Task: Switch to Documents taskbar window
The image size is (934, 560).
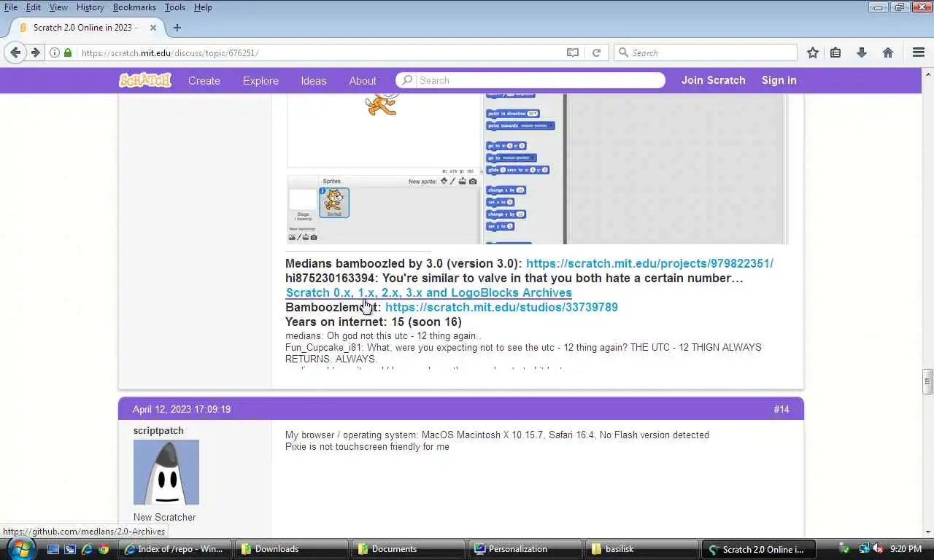Action: [409, 549]
